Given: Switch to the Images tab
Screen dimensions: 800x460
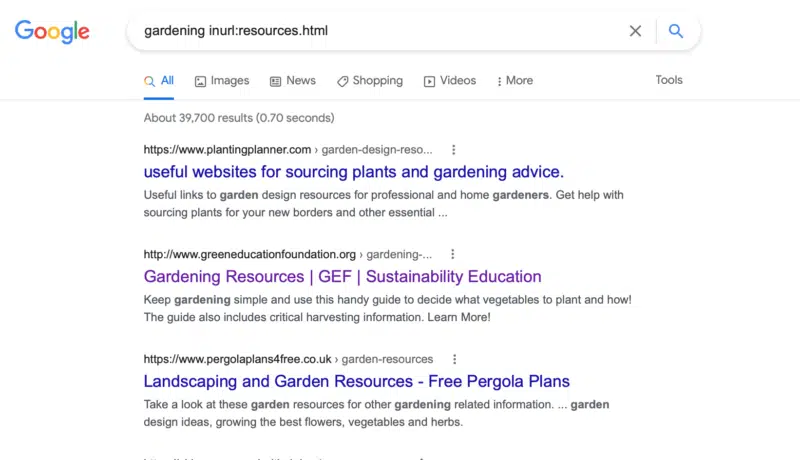Looking at the screenshot, I should click(222, 81).
